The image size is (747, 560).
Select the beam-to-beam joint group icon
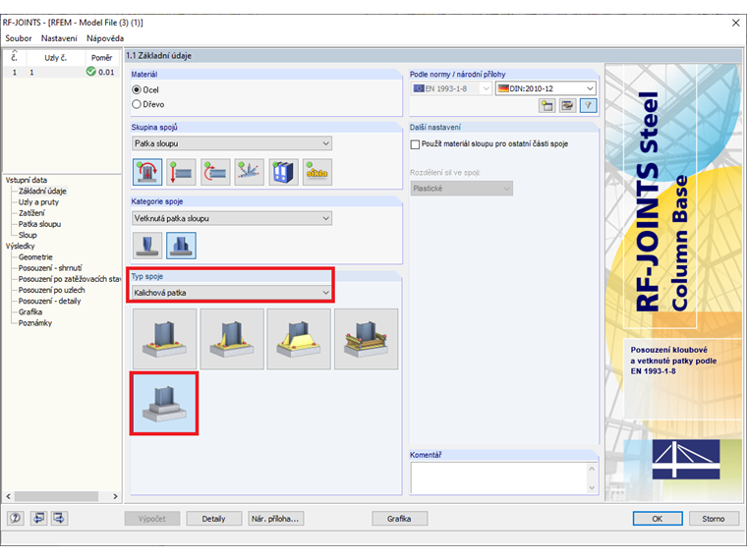[215, 172]
